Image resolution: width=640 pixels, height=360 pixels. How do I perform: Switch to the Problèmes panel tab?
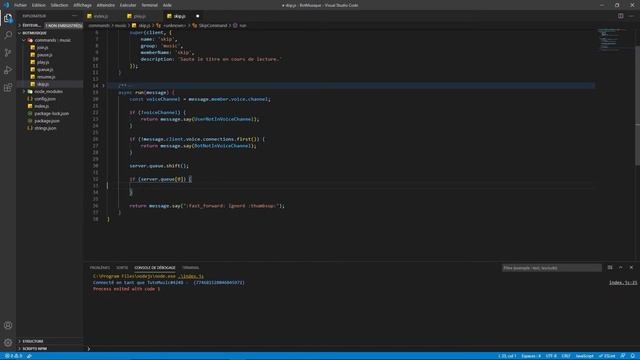coord(100,268)
